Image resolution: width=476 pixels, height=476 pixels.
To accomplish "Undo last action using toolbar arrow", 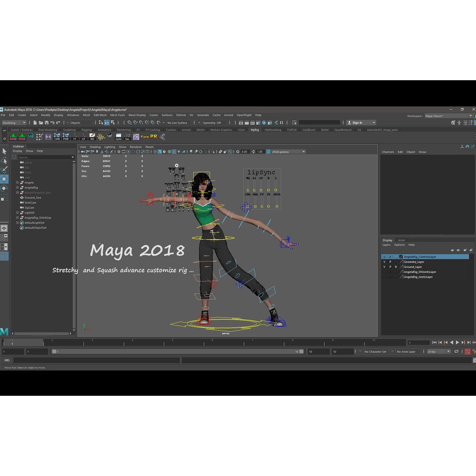I will click(x=52, y=123).
